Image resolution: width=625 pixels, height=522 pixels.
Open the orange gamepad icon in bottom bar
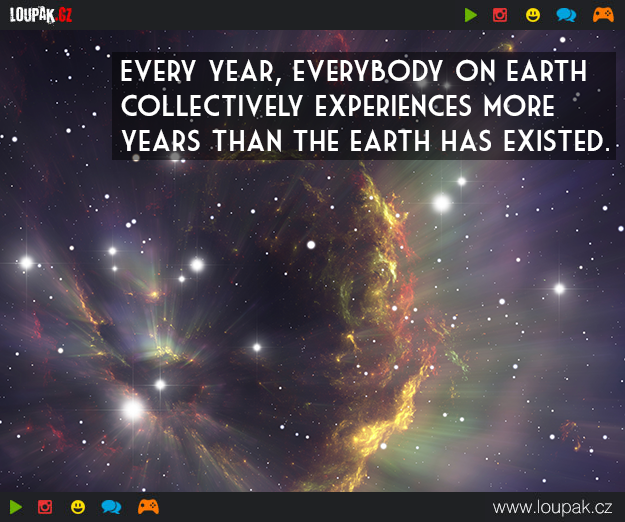[148, 507]
